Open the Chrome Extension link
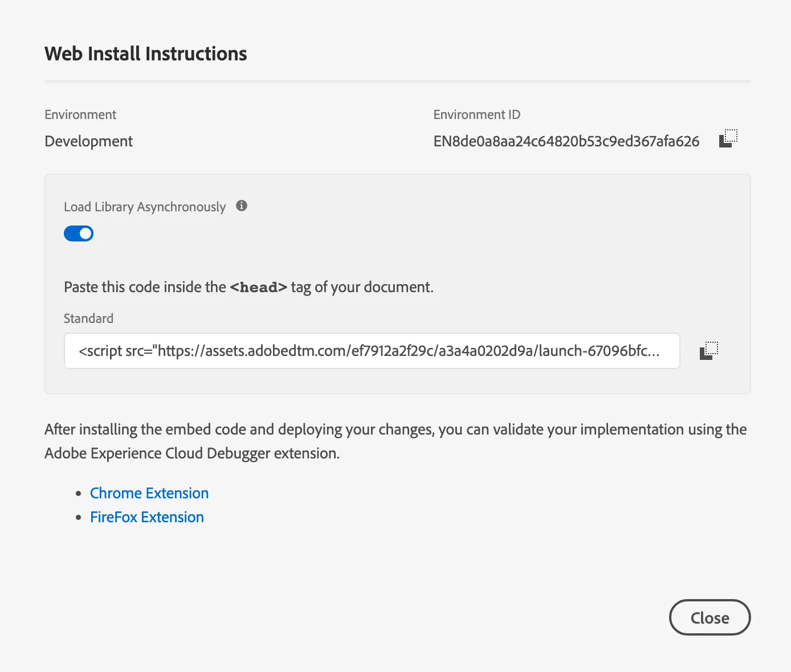This screenshot has height=672, width=791. 149,493
